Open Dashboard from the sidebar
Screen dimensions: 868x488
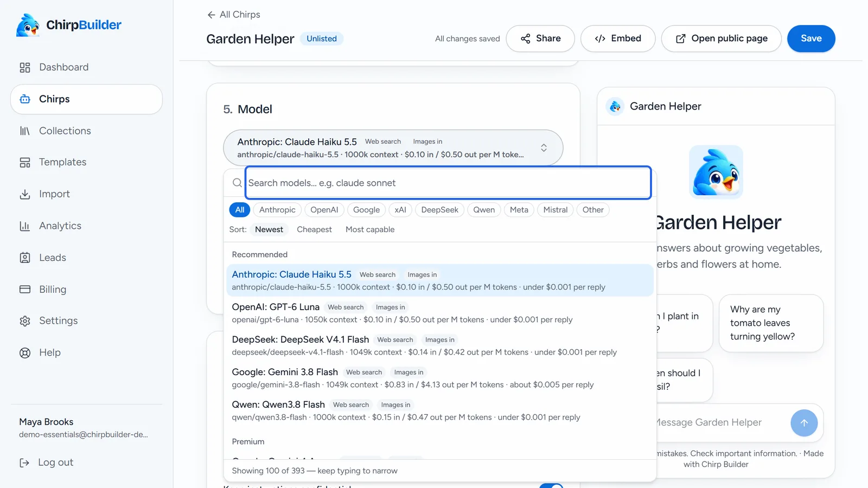pos(86,67)
